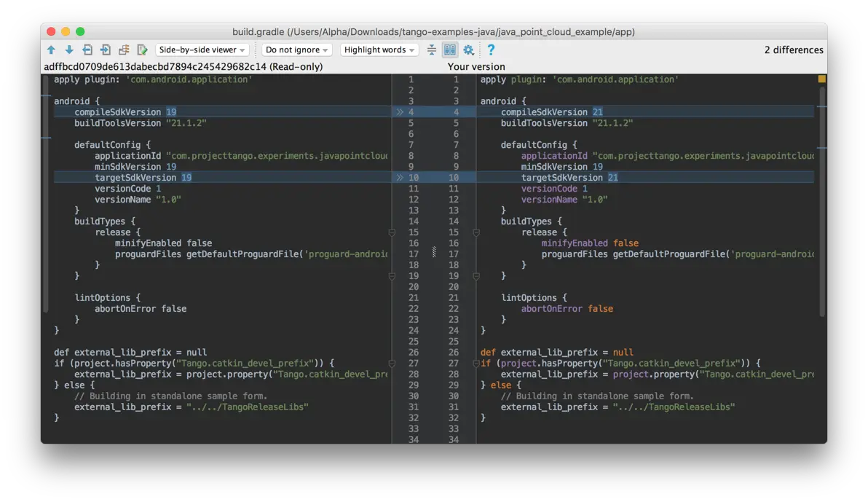The height and width of the screenshot is (502, 868).
Task: Click the '2 differences' counter label
Action: pyautogui.click(x=794, y=50)
